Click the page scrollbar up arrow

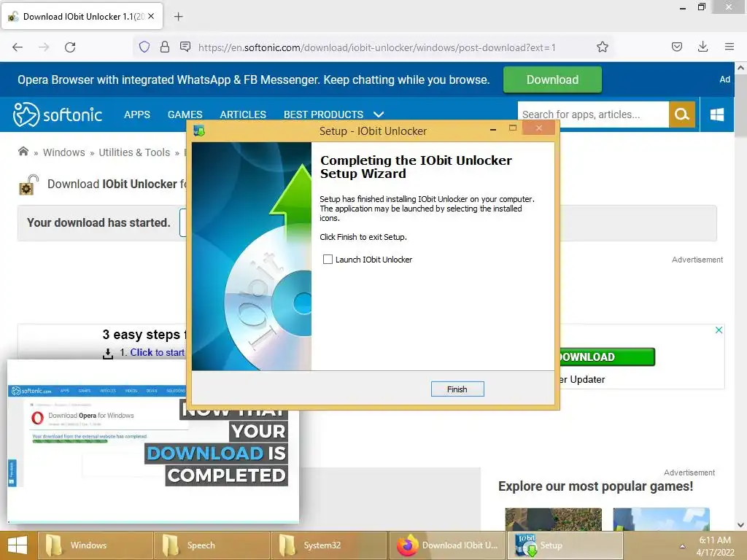click(741, 68)
